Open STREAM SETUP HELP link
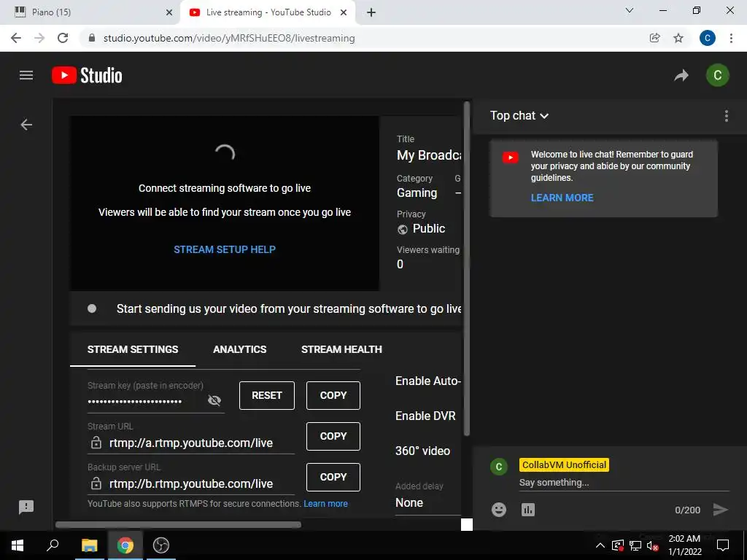747x560 pixels. [225, 249]
